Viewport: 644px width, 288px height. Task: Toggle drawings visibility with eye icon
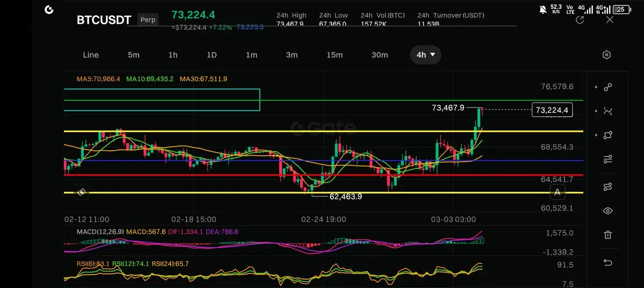pos(608,211)
